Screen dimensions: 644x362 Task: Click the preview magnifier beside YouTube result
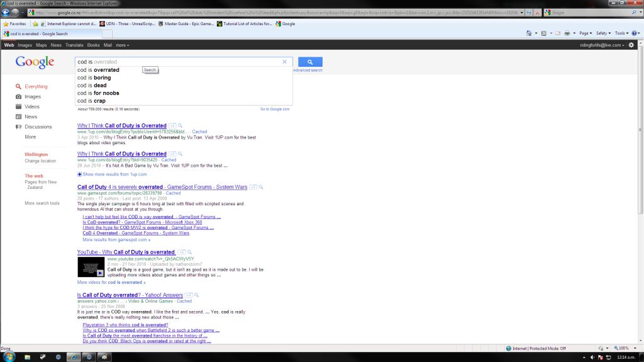[189, 252]
